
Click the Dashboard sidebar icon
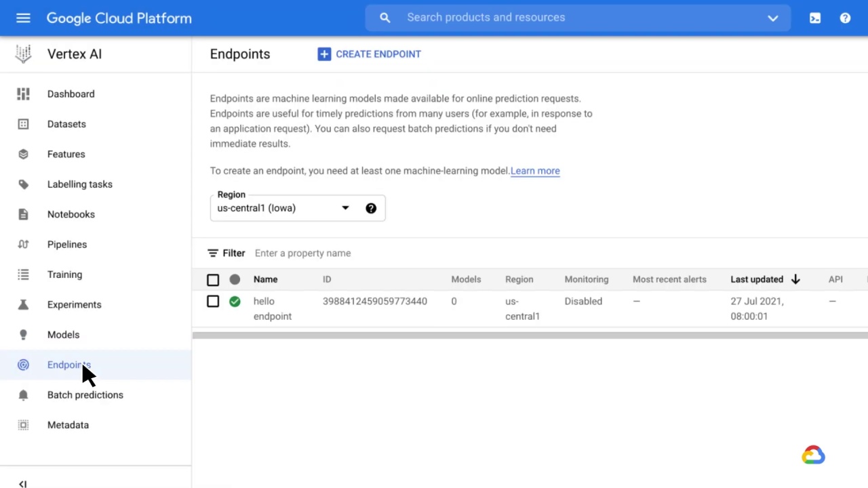(23, 94)
